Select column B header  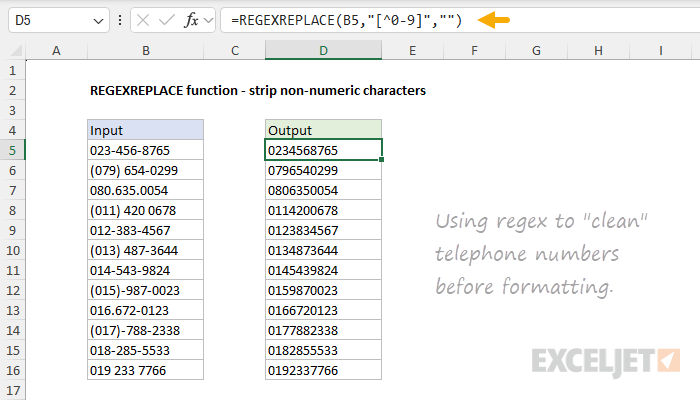(146, 50)
